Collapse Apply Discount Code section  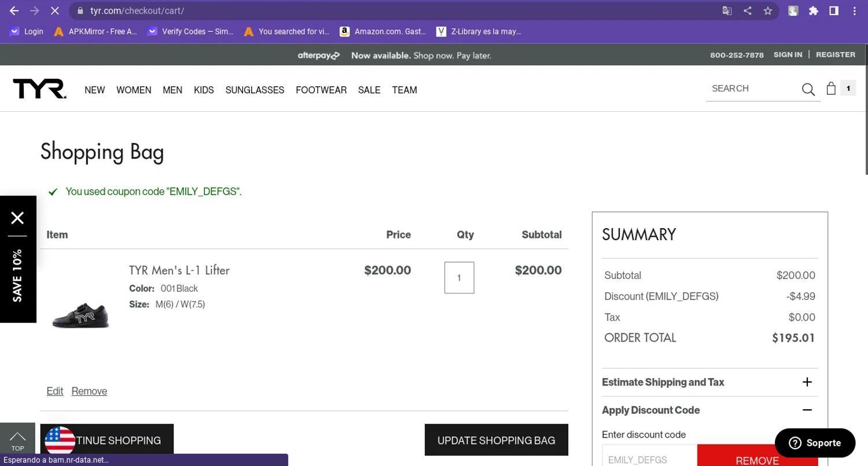(x=710, y=410)
